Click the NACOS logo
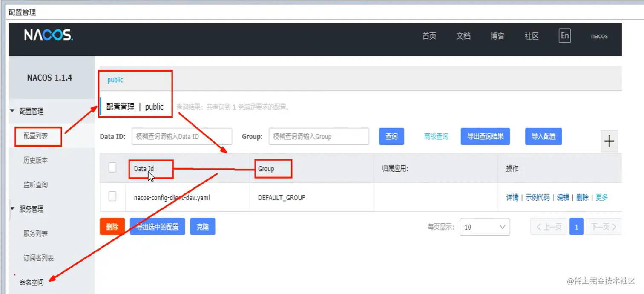 click(49, 35)
